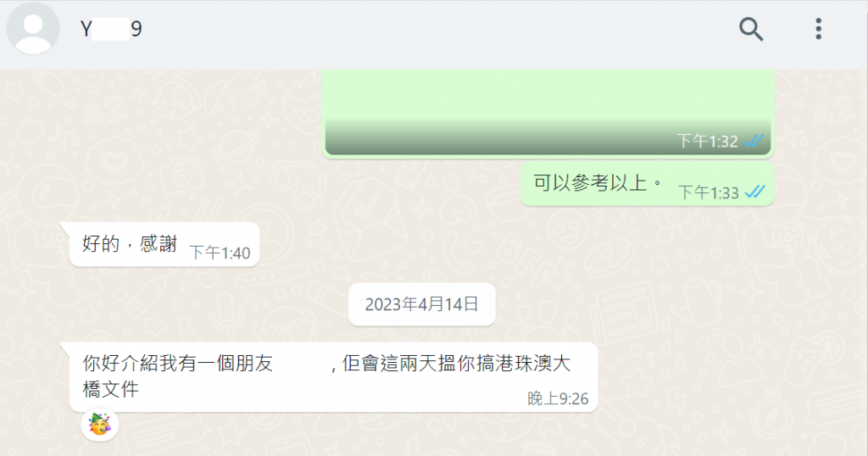Click the word 橋文件 in last message
The width and height of the screenshot is (868, 456).
point(111,389)
